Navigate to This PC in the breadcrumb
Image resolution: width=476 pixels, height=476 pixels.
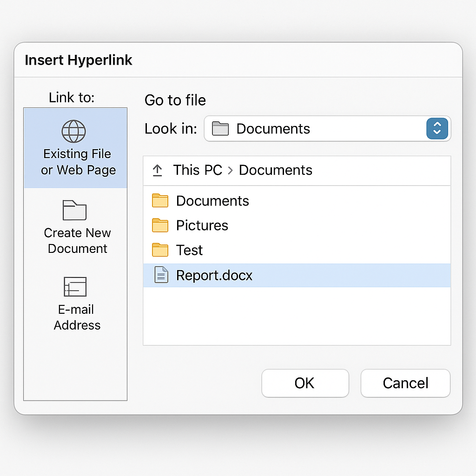coord(198,170)
